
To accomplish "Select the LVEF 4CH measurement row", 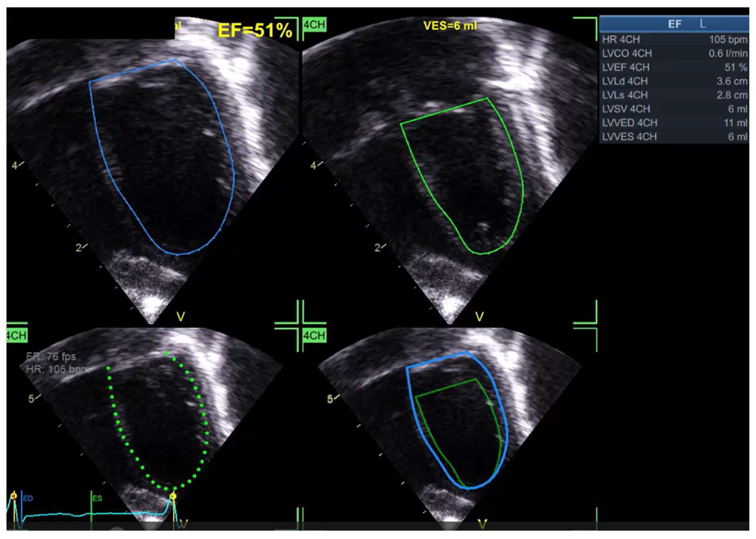I will [x=674, y=67].
